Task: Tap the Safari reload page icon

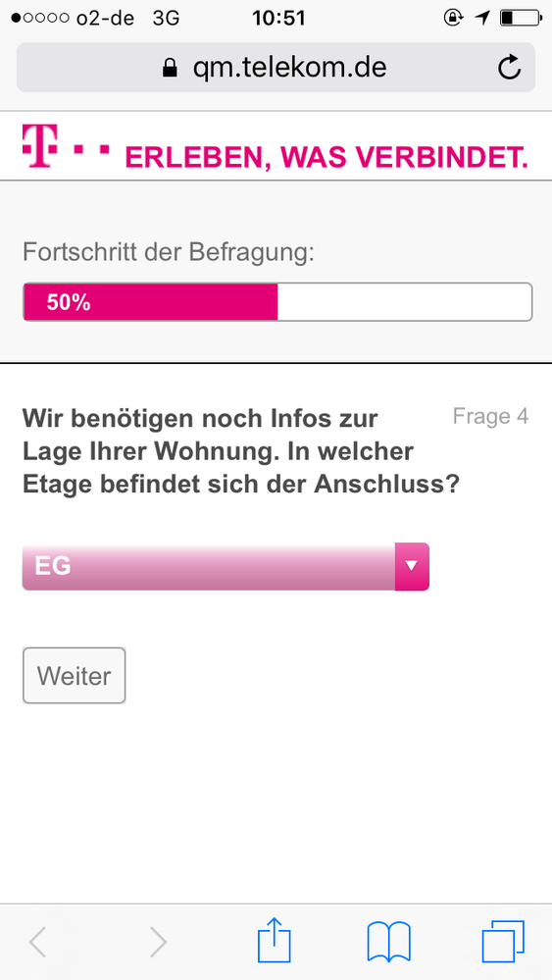Action: coord(509,68)
